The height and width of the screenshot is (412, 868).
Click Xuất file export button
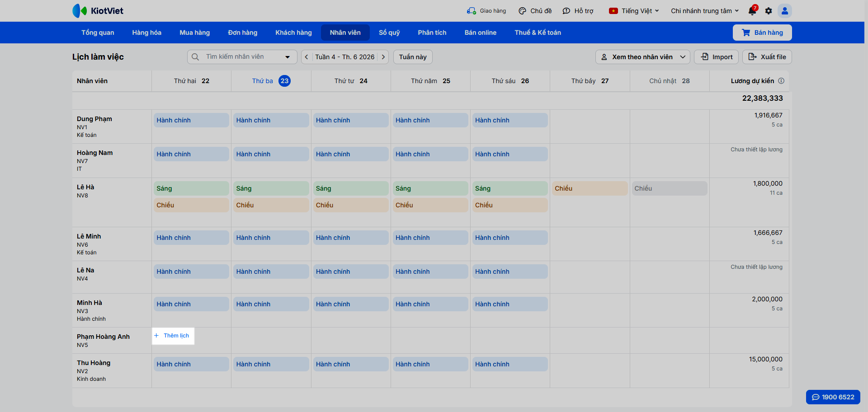(767, 57)
